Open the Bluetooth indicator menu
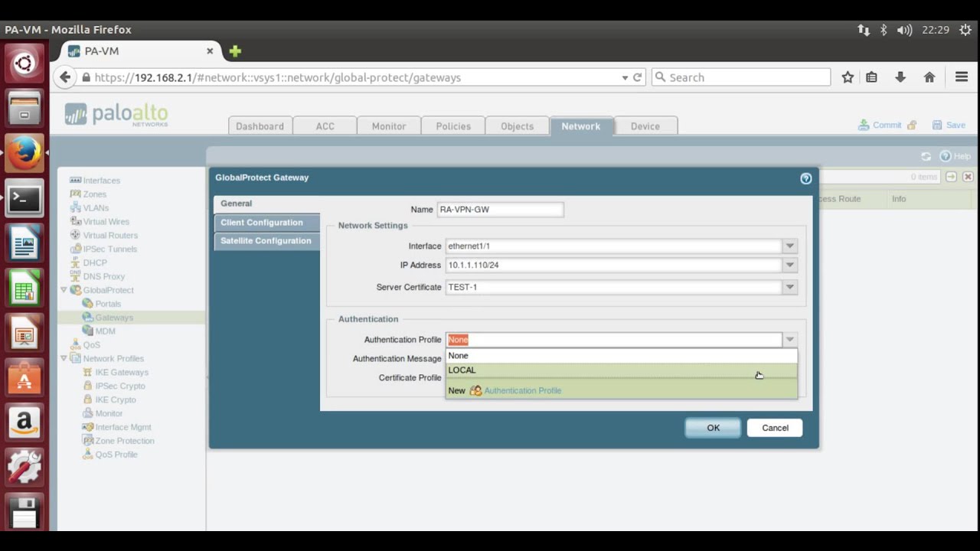Screen dimensions: 980x551 click(884, 30)
